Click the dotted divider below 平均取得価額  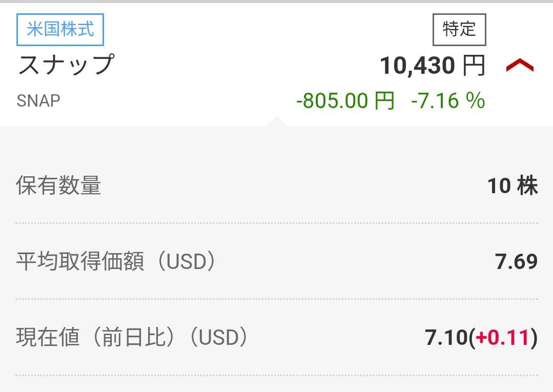(x=276, y=299)
